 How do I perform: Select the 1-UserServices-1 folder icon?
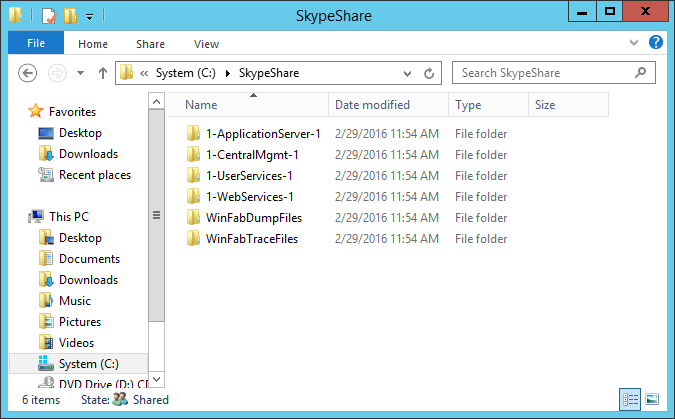click(193, 175)
